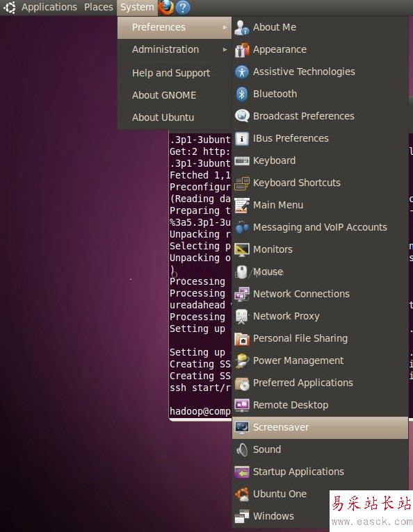Screen dimensions: 413x532
Task: Select the Startup Applications entry
Action: 320,472
